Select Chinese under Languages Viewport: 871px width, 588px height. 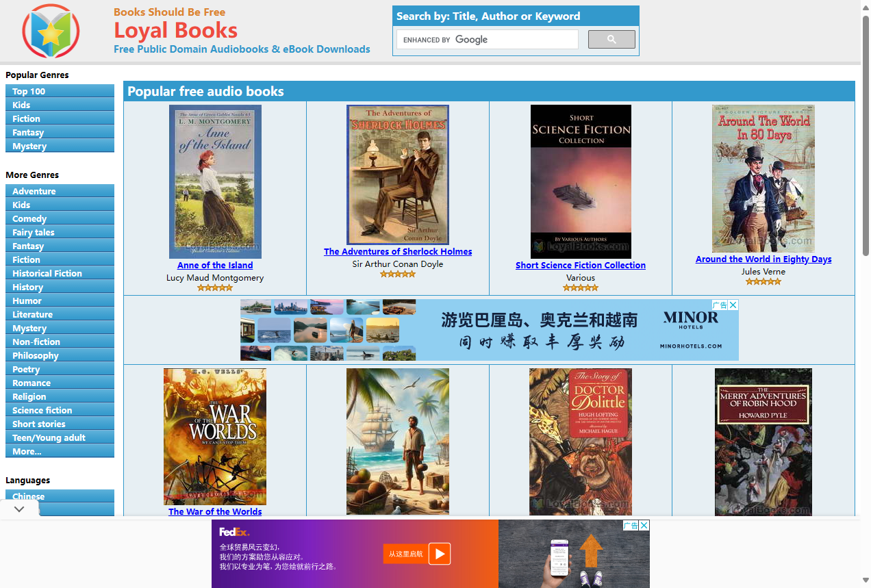pos(27,496)
